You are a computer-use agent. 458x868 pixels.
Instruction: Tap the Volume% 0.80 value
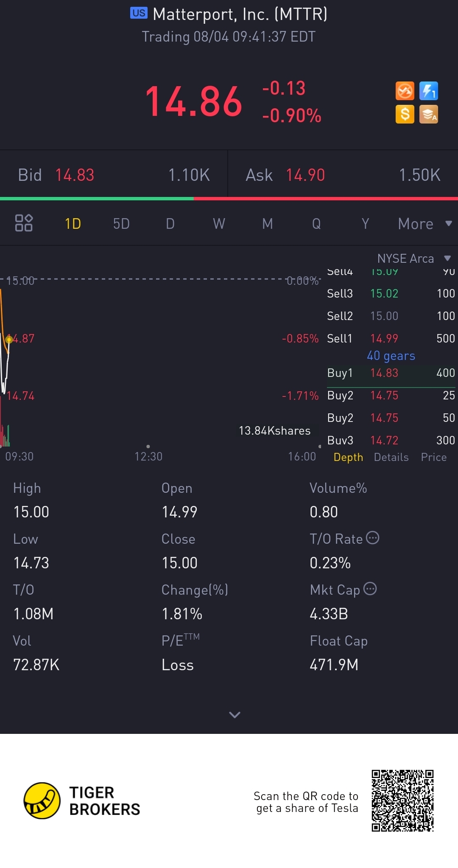click(x=324, y=512)
